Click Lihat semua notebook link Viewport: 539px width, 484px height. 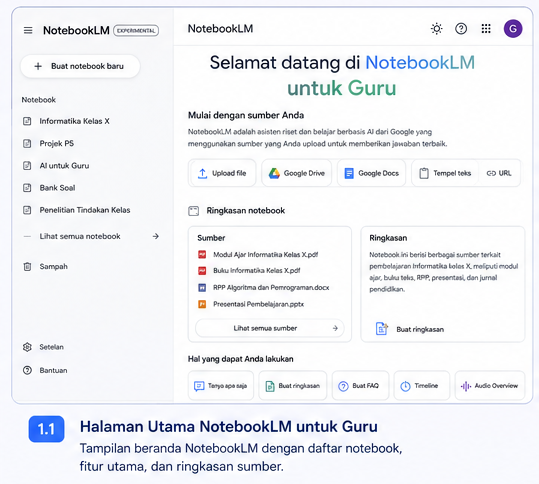click(x=80, y=236)
